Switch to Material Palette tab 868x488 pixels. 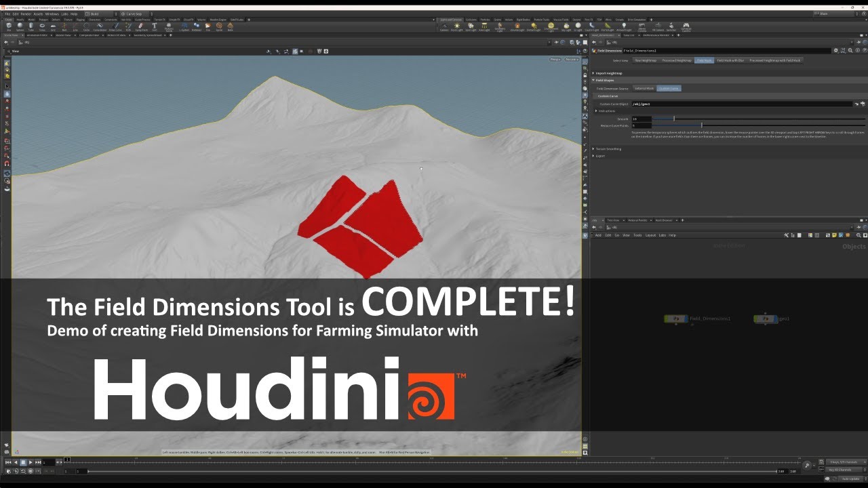[637, 220]
